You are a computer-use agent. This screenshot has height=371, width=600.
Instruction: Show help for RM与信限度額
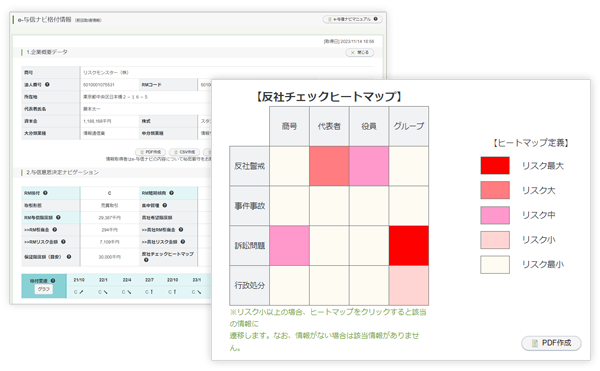tap(58, 217)
